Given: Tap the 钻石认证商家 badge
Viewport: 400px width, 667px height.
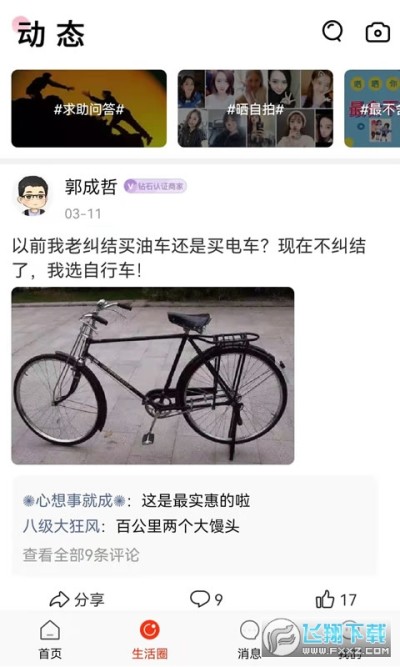Looking at the screenshot, I should pos(155,186).
